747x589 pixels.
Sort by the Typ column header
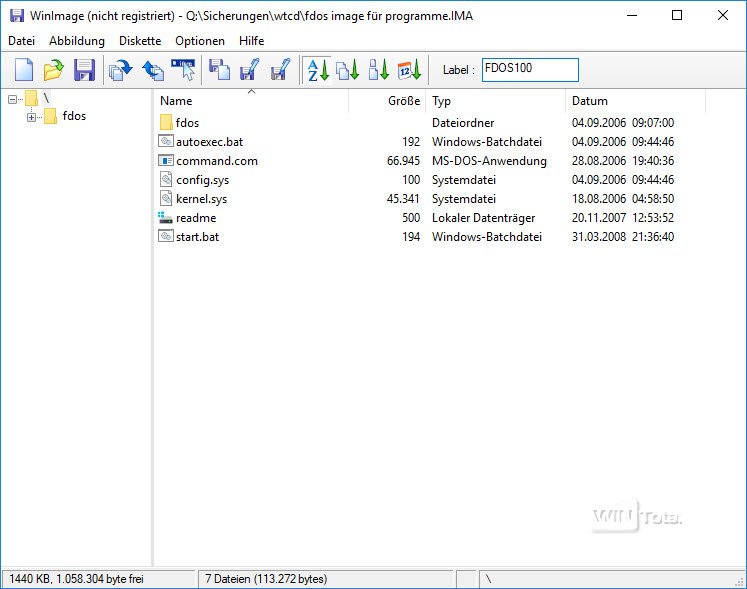coord(496,101)
